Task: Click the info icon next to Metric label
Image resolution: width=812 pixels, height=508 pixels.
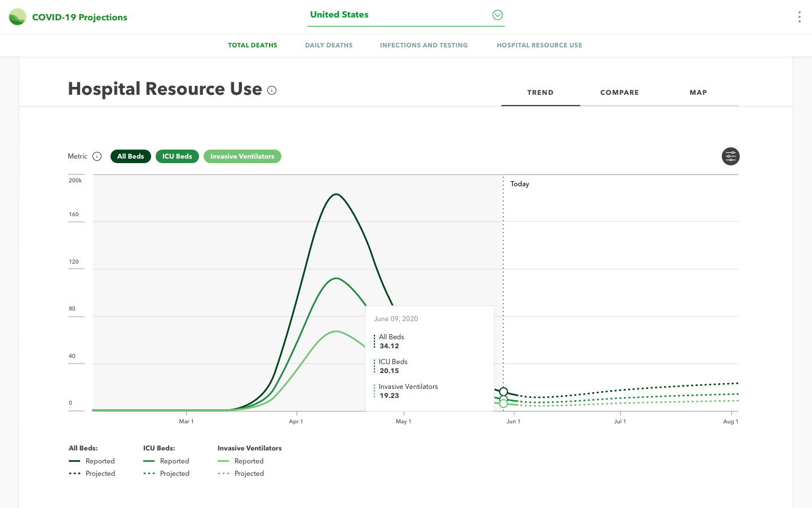Action: click(97, 156)
